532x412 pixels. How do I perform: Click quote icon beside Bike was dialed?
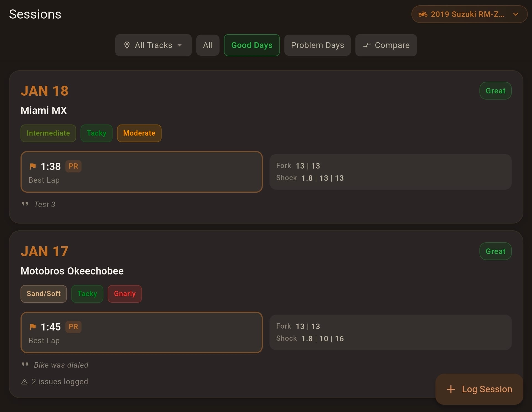[25, 365]
